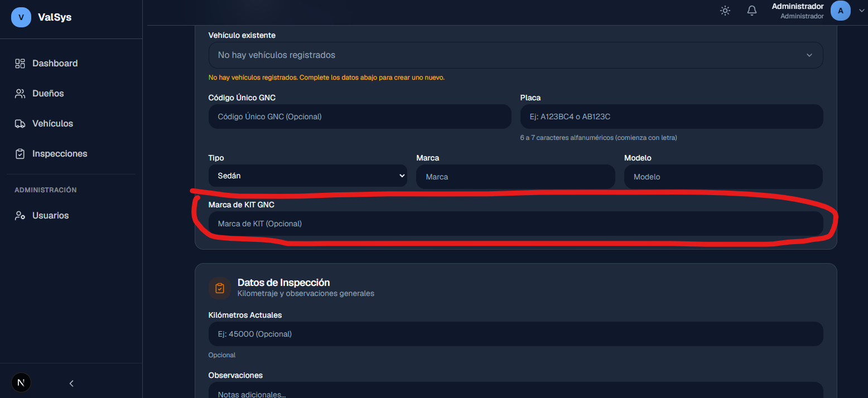Click the Observaciones notes textarea

click(x=515, y=390)
